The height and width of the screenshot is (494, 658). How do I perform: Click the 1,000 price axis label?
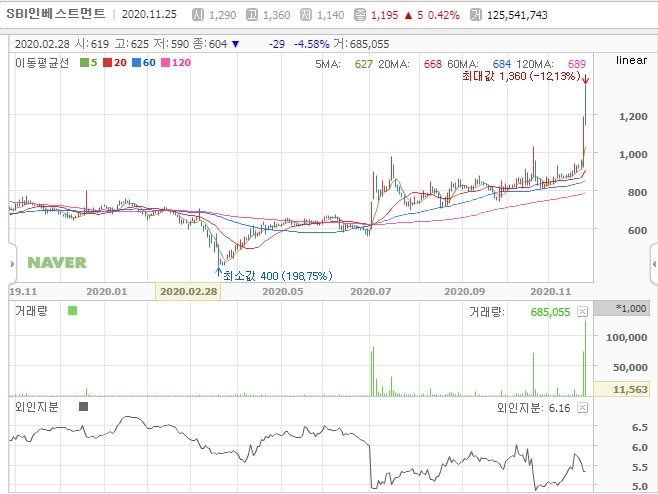pos(633,154)
